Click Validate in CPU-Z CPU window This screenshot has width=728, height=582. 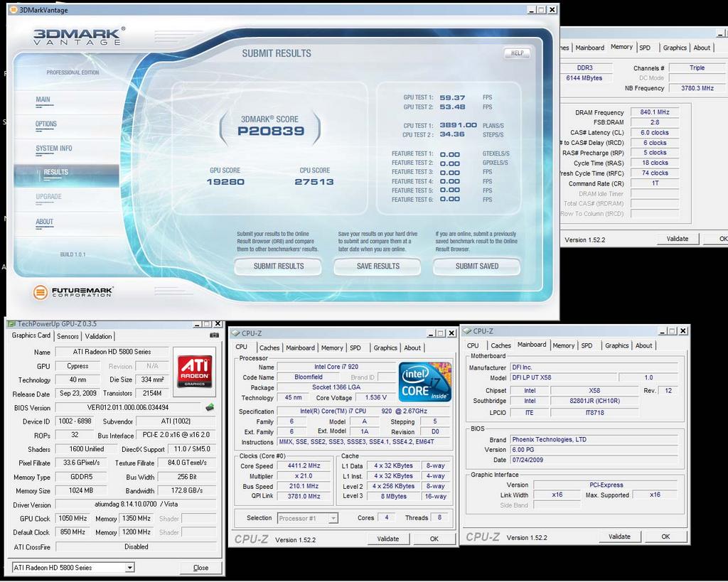[x=388, y=539]
